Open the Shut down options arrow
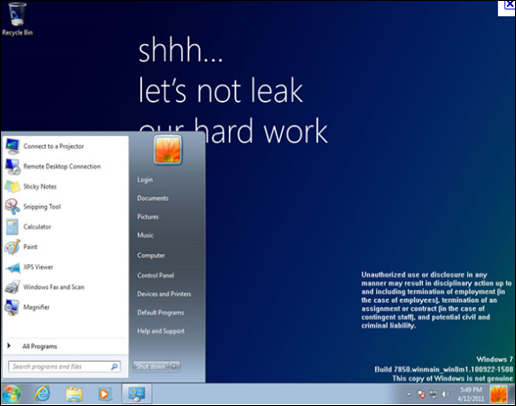Image resolution: width=516 pixels, height=406 pixels. coord(175,367)
